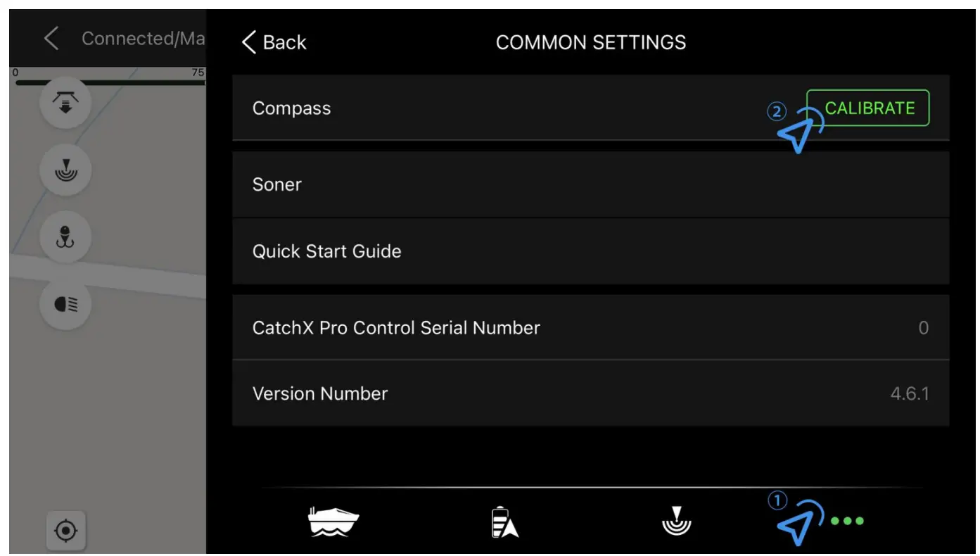Tap the bait hook drop icon

tap(65, 237)
